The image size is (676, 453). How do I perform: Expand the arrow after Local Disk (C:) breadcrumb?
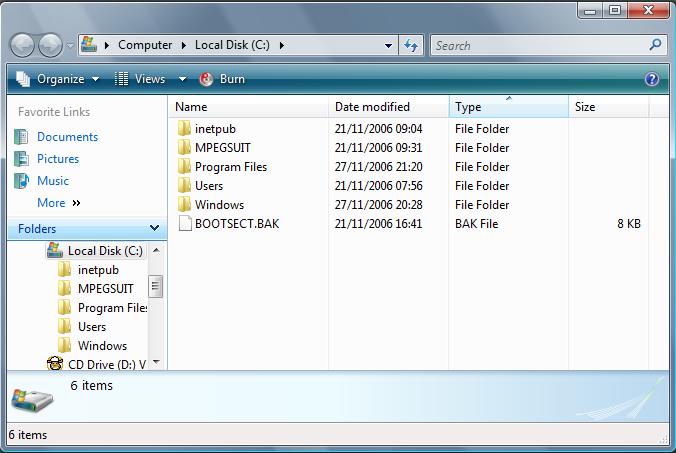coord(282,45)
